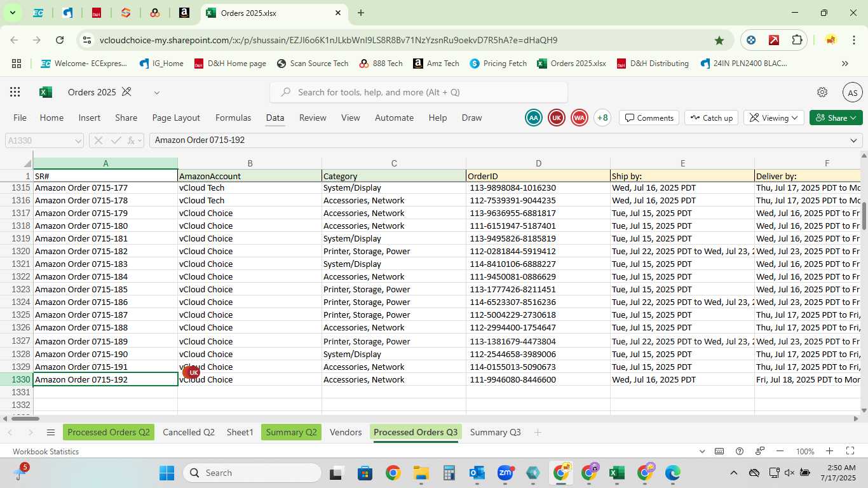Switch to Cancelled Q2 sheet tab
Image resolution: width=868 pixels, height=488 pixels.
tap(189, 432)
